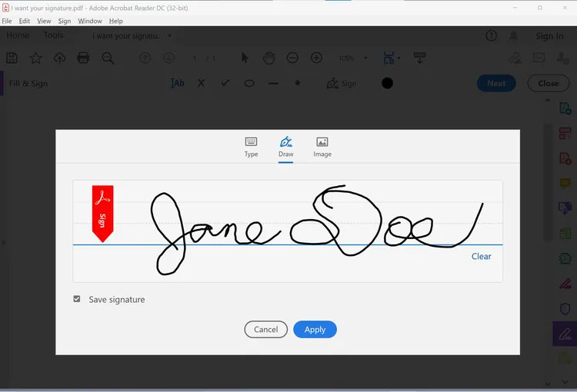The image size is (577, 392).
Task: Cancel the signature dialog
Action: (265, 329)
